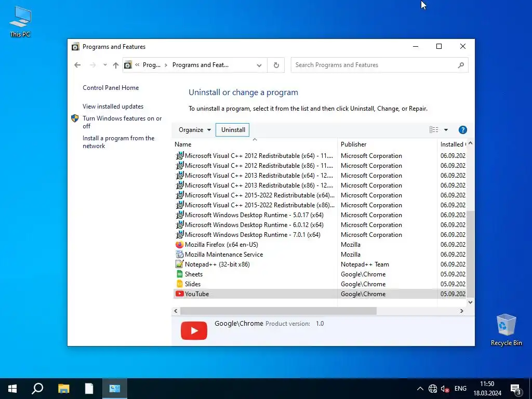The height and width of the screenshot is (399, 532).
Task: Sort by Publisher column header
Action: [x=387, y=144]
